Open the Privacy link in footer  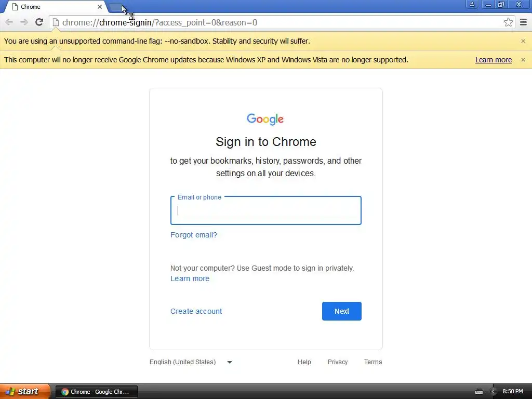coord(338,362)
